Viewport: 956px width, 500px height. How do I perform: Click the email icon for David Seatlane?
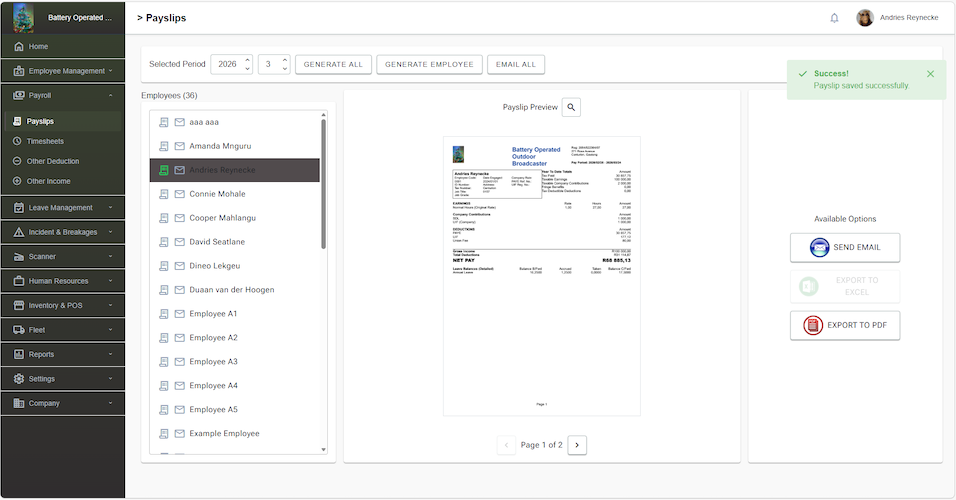180,242
